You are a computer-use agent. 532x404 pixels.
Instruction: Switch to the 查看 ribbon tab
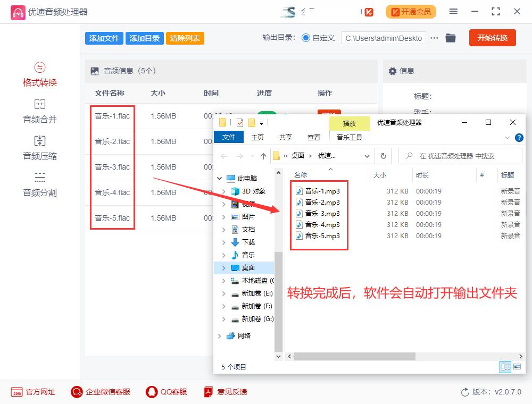(314, 137)
